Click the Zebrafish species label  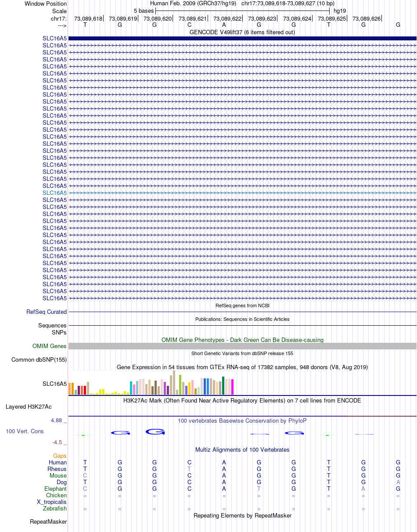[x=55, y=508]
